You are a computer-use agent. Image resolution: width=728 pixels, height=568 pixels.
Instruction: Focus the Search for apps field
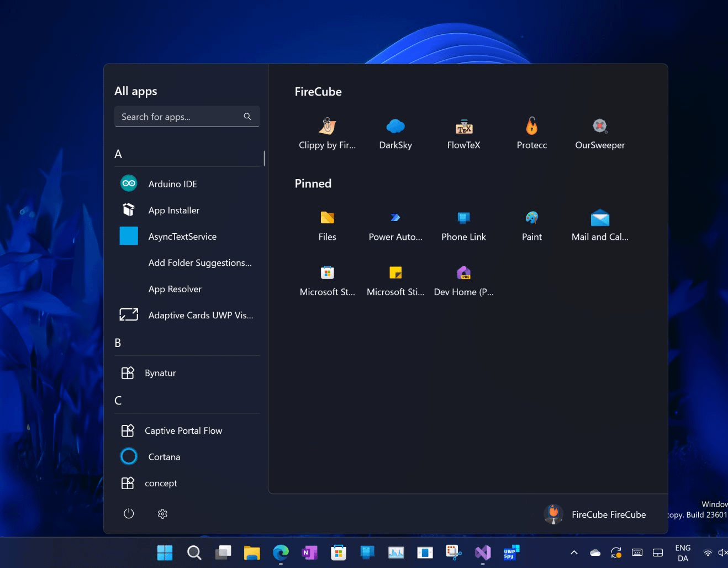[x=187, y=117]
